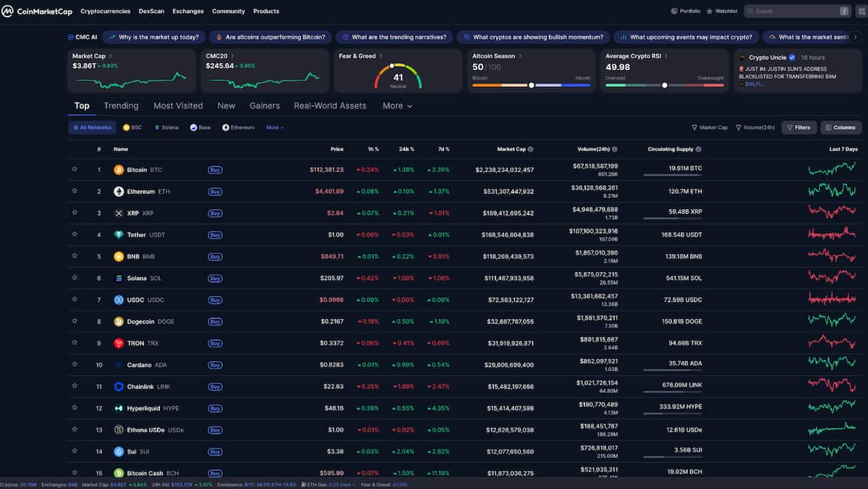The image size is (868, 489).
Task: Click the USDC coin icon
Action: pos(119,299)
